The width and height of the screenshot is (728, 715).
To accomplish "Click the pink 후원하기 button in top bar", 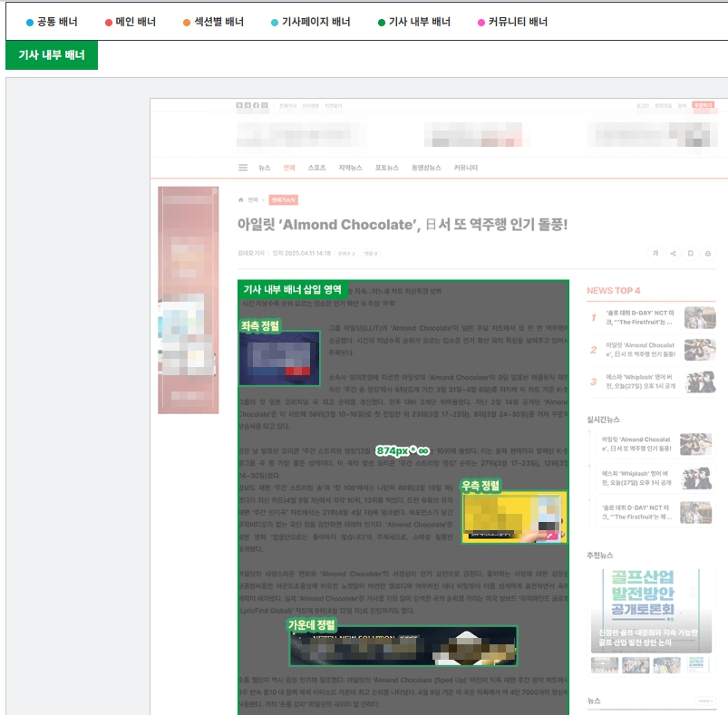I will click(703, 105).
